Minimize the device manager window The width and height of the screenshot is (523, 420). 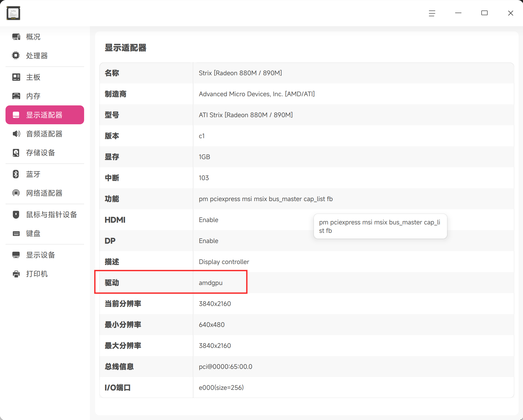pos(458,13)
